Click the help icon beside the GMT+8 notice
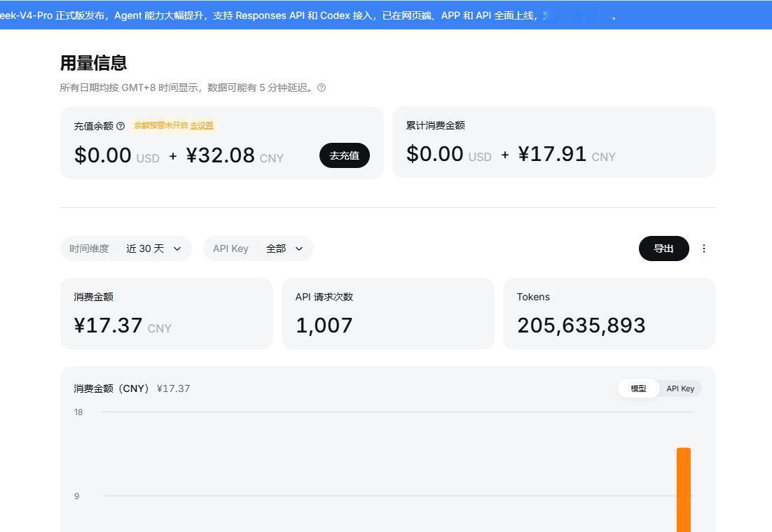The image size is (772, 532). tap(322, 87)
